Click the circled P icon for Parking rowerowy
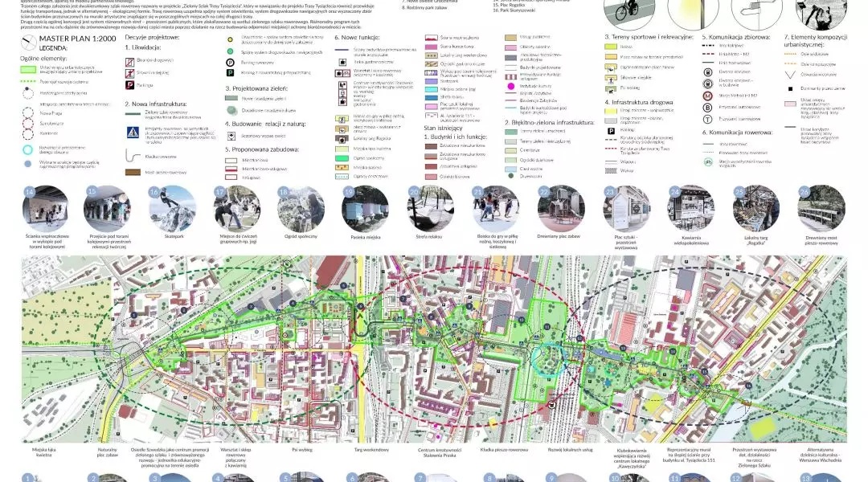 [231, 63]
